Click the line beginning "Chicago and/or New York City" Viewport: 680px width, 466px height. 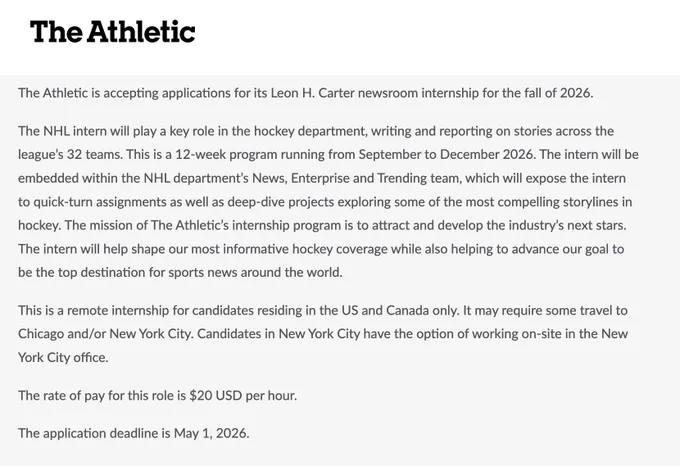click(x=323, y=334)
